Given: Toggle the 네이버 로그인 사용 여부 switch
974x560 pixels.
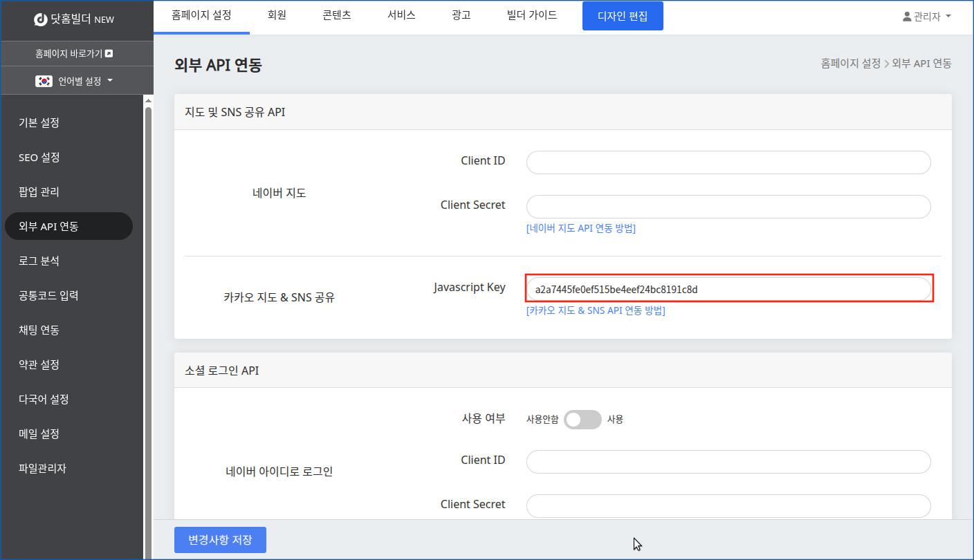Looking at the screenshot, I should (x=582, y=419).
